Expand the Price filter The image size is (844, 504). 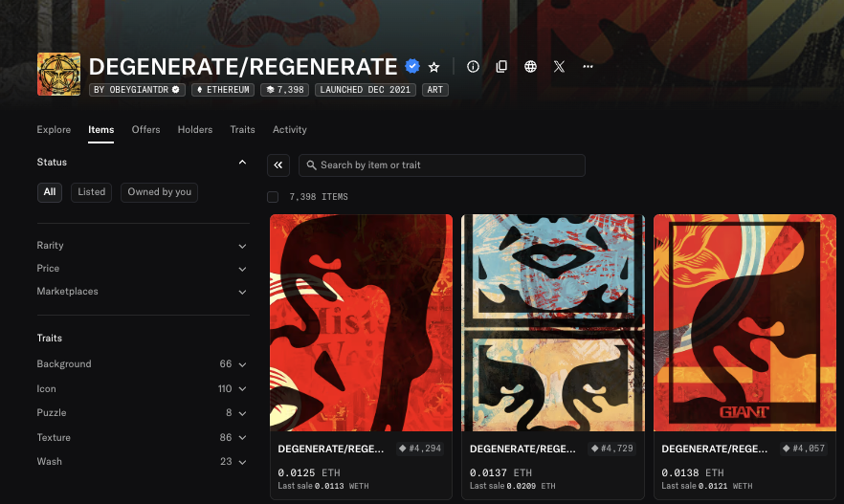pos(142,269)
